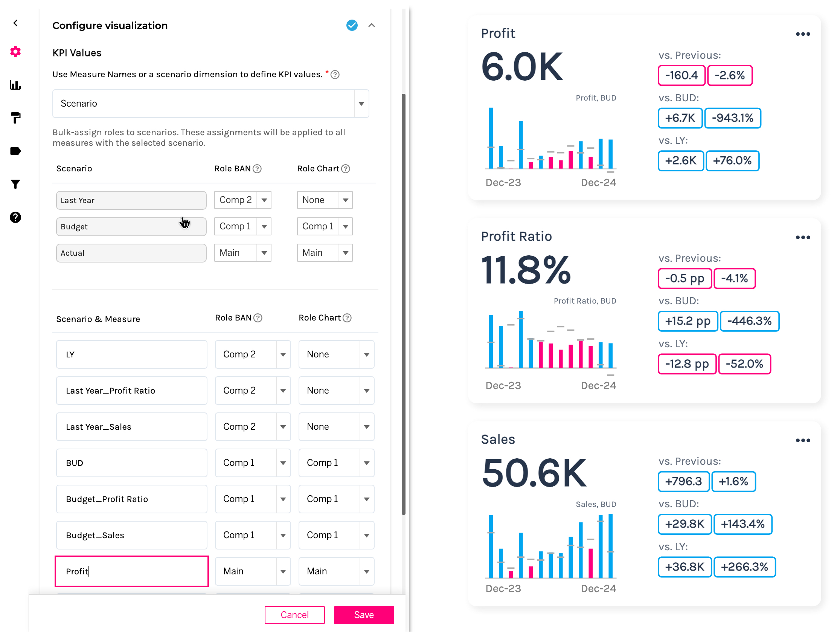Click help icon beside KPI values description
The image size is (840, 635).
(x=335, y=75)
